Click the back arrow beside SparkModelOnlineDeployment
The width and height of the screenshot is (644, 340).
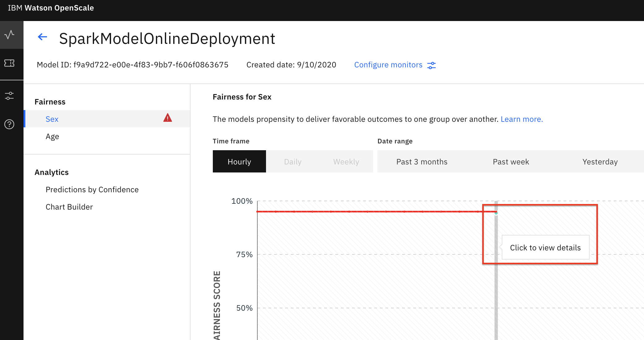(42, 37)
